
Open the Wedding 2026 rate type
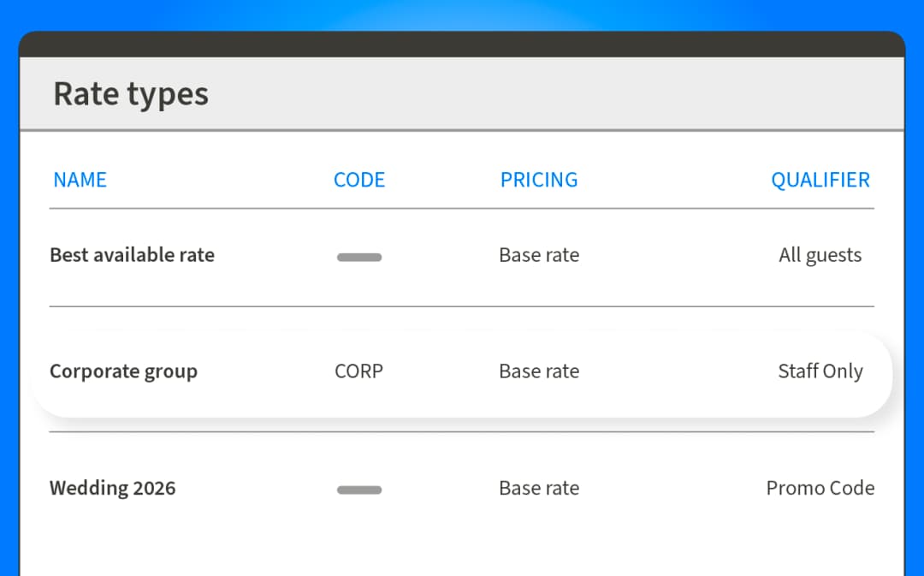pos(112,489)
